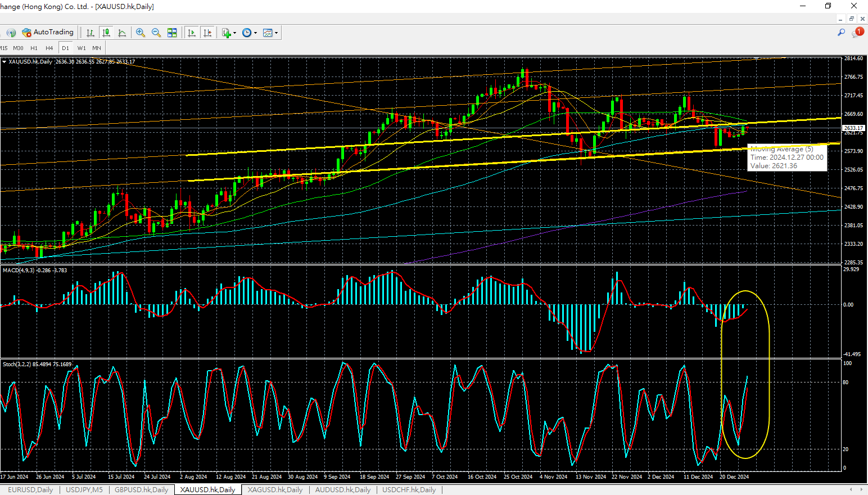Open chat notifications with red badge
The image size is (868, 495).
pyautogui.click(x=857, y=33)
